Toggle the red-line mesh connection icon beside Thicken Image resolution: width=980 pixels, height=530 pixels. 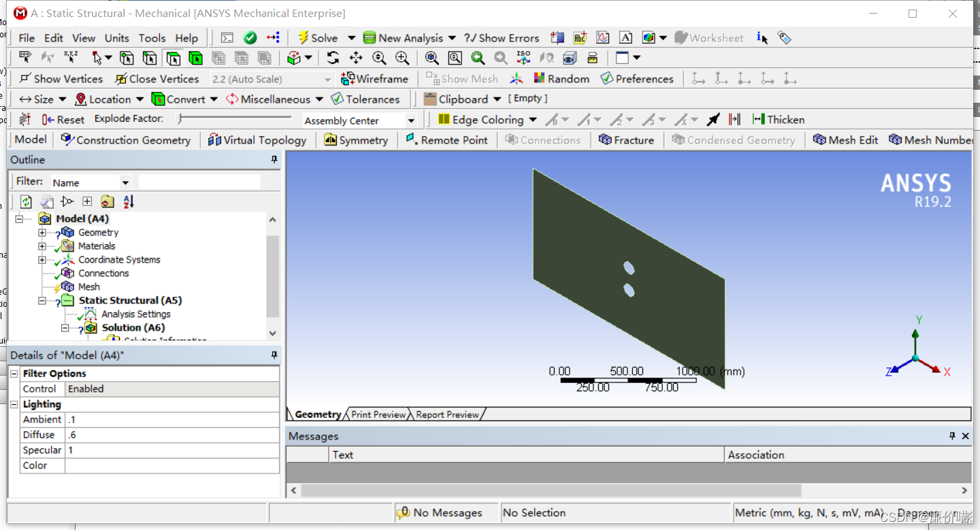tap(734, 120)
